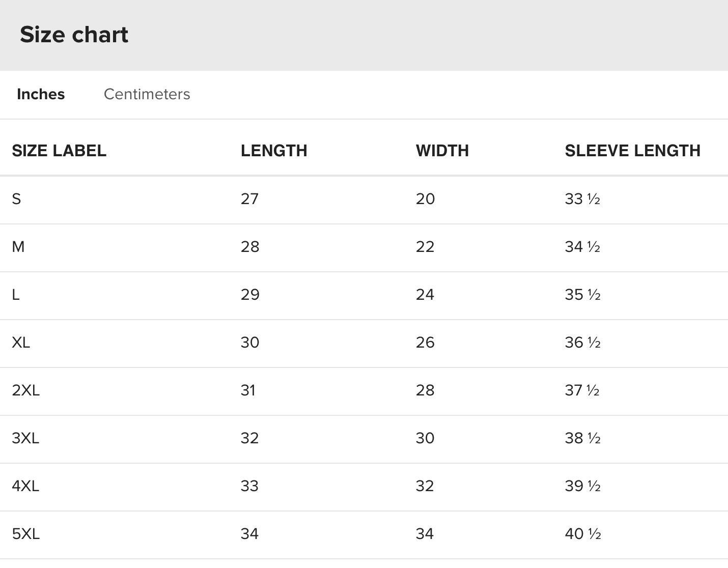Click the SIZE LABEL column header
Image resolution: width=728 pixels, height=568 pixels.
pos(59,151)
